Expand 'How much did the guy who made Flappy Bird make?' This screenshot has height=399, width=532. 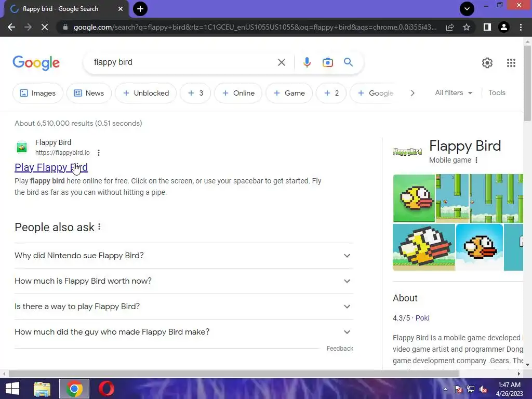[184, 332]
